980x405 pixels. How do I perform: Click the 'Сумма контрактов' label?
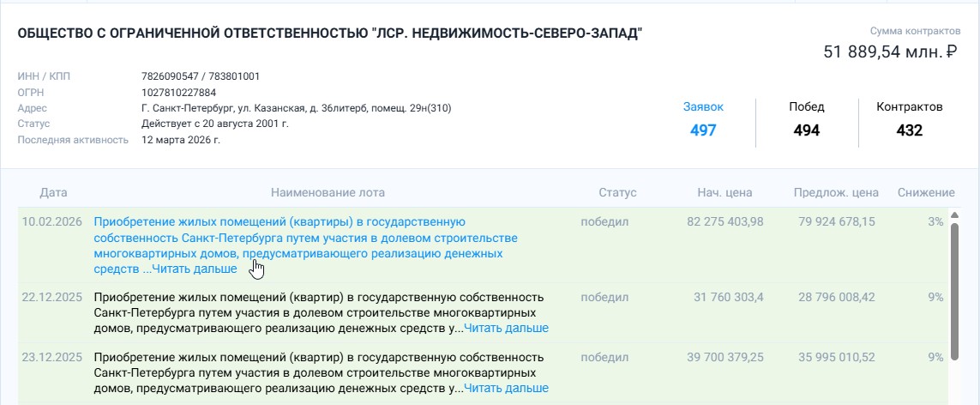(915, 31)
